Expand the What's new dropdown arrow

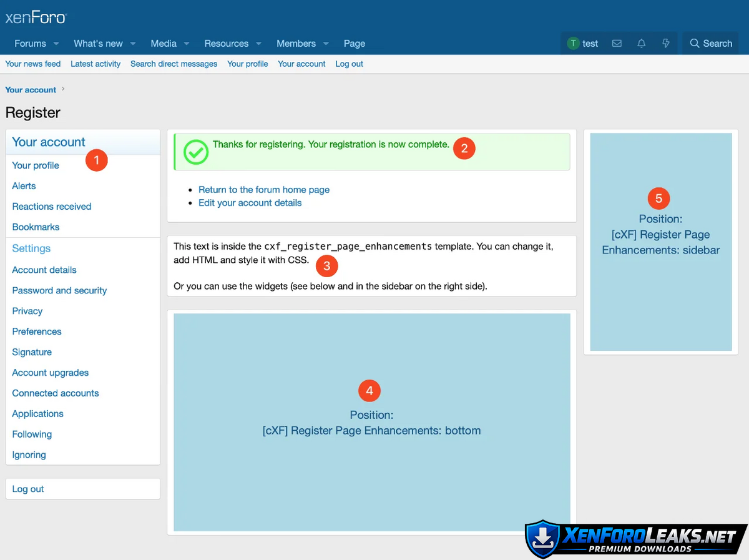pyautogui.click(x=133, y=44)
